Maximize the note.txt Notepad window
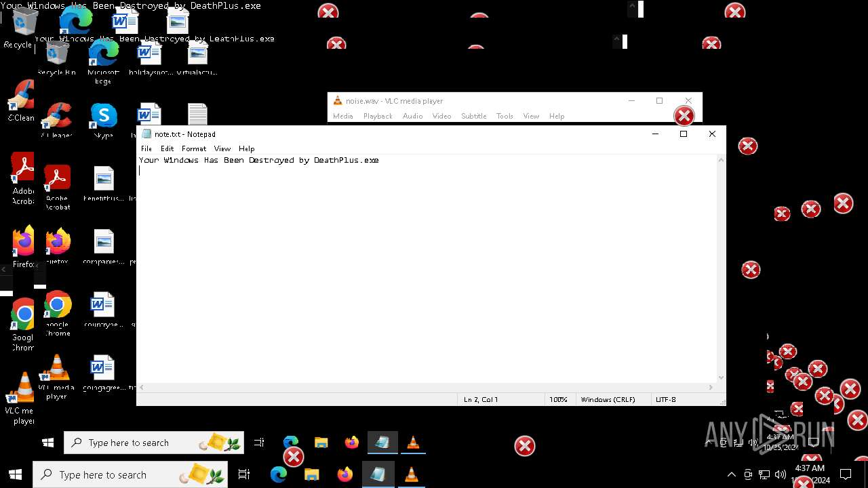This screenshot has height=488, width=868. point(684,134)
